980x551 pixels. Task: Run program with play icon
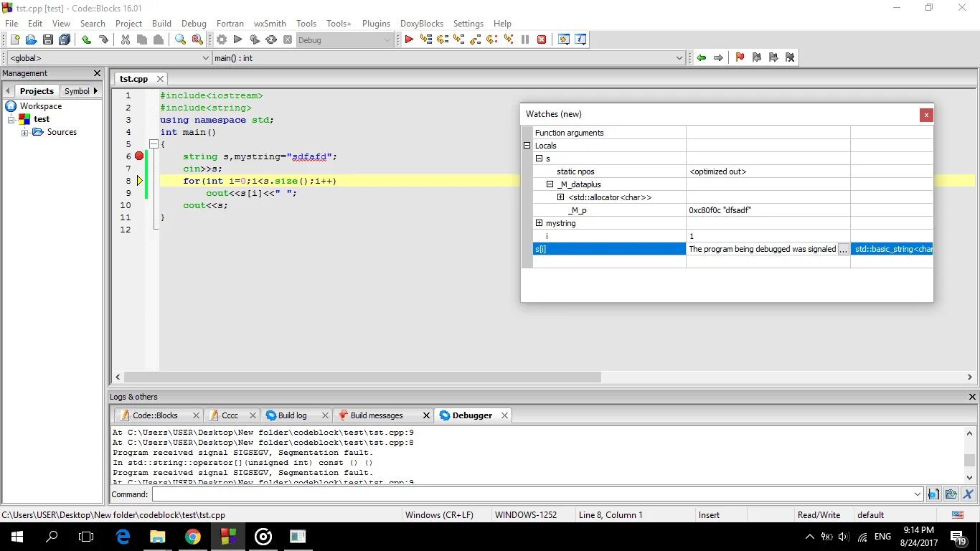tap(237, 40)
